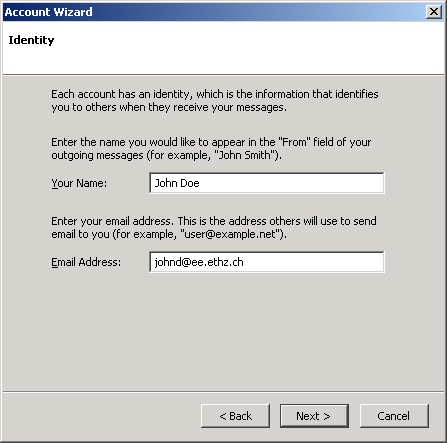This screenshot has height=443, width=447.
Task: Close the Account Wizard with the X
Action: coord(434,12)
